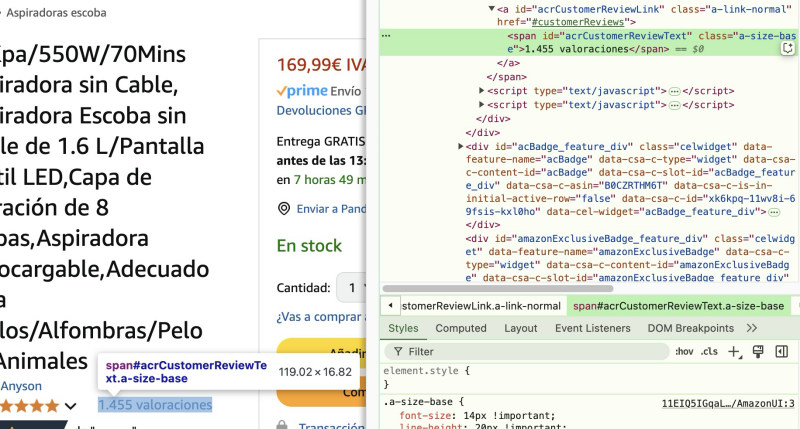The width and height of the screenshot is (800, 429).
Task: Expand the first text/javascript script node
Action: point(481,90)
